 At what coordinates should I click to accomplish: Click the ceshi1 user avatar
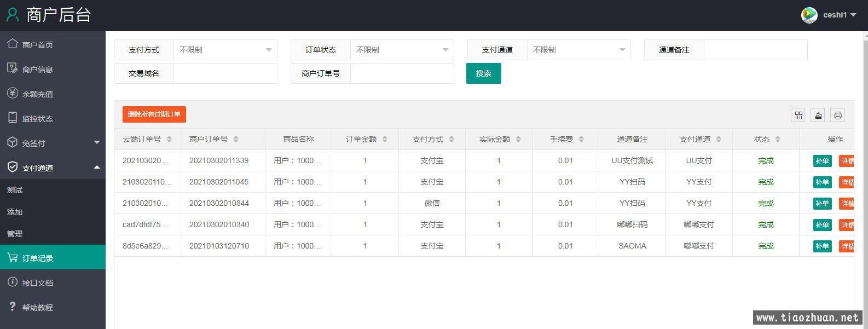(x=809, y=15)
